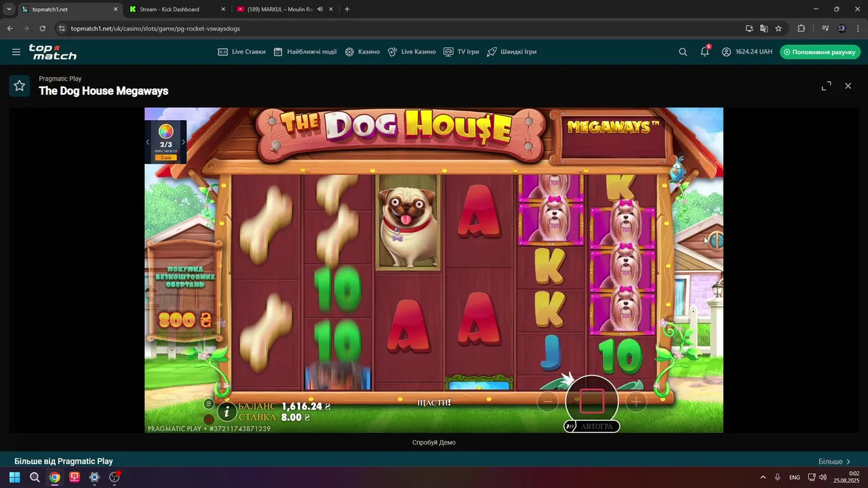Add game to favorites star
The width and height of the screenshot is (868, 488).
[20, 85]
